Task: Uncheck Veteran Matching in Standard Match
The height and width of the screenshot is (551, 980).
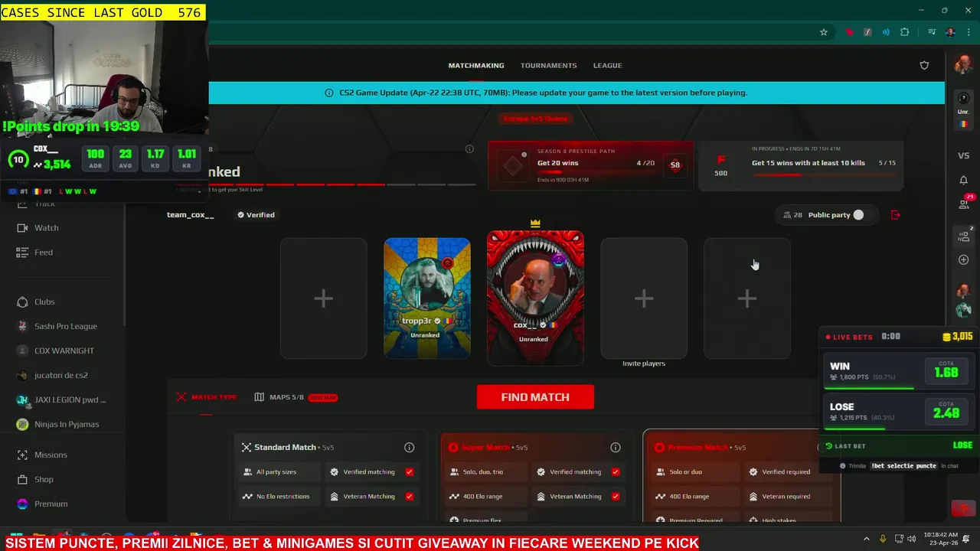Action: [x=409, y=497]
